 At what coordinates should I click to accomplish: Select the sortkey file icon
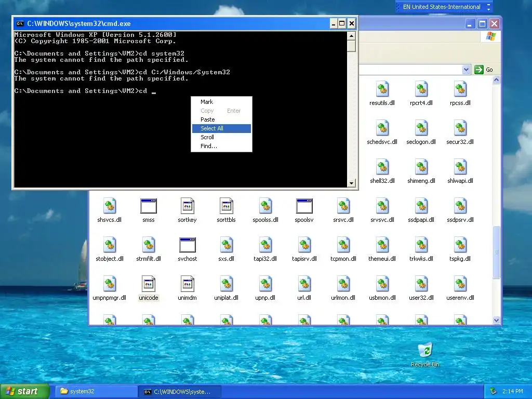[188, 206]
